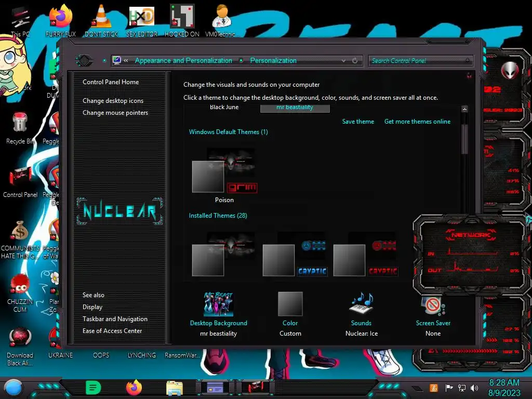Select the mr beastiality theme
This screenshot has width=532, height=399.
[x=295, y=108]
